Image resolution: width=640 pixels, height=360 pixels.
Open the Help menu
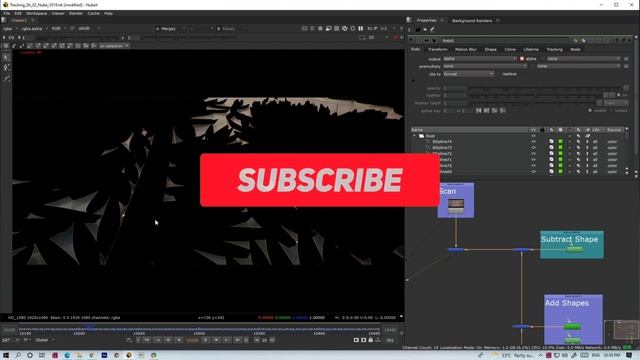108,13
